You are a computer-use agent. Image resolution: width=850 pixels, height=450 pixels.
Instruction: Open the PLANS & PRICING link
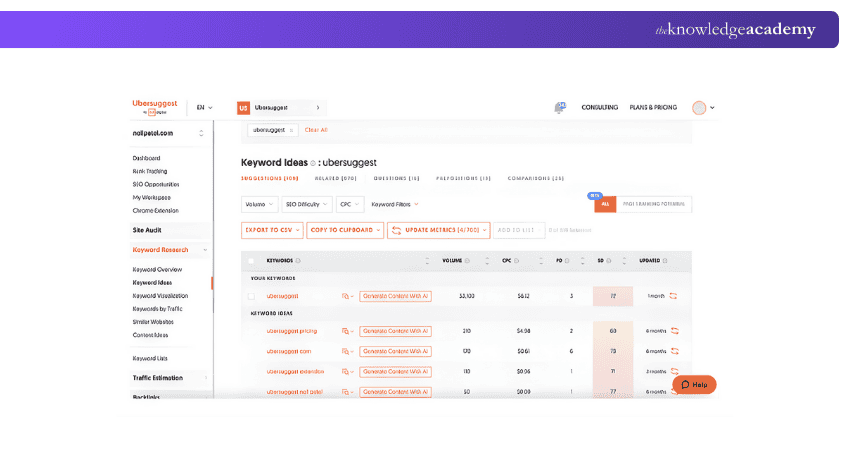tap(653, 107)
